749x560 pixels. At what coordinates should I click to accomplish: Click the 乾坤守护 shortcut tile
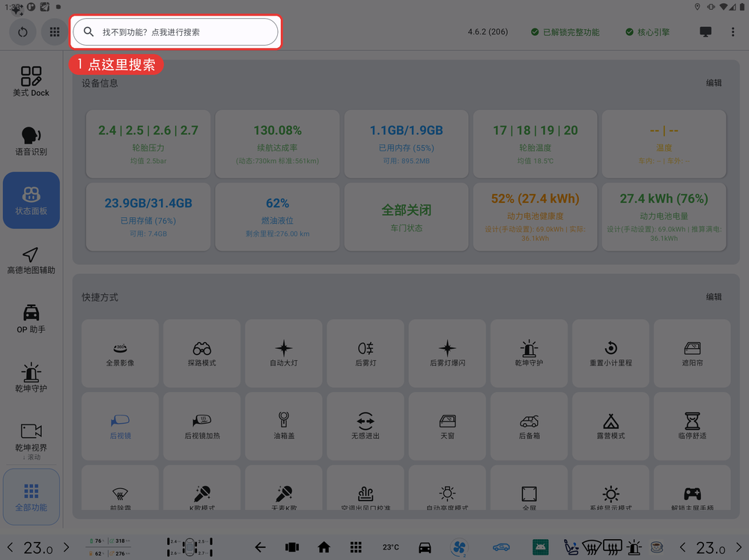point(529,353)
